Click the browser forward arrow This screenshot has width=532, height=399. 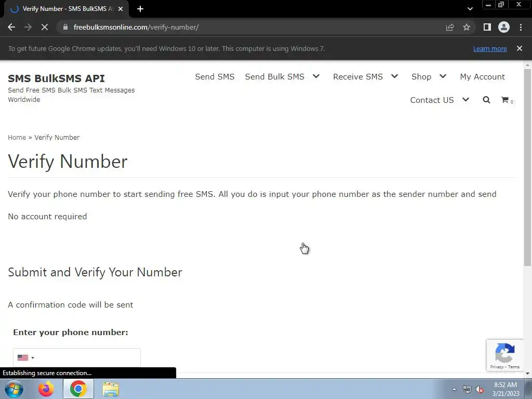pos(28,27)
